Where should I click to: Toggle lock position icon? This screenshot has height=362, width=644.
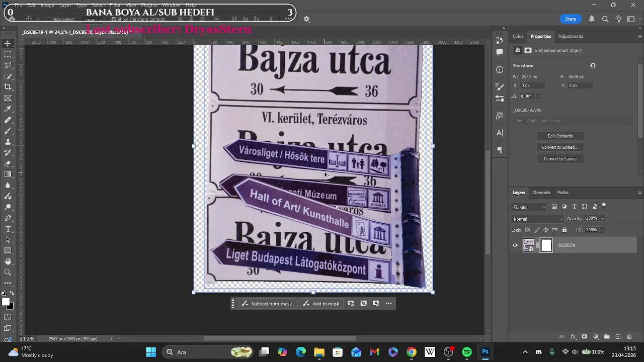546,230
